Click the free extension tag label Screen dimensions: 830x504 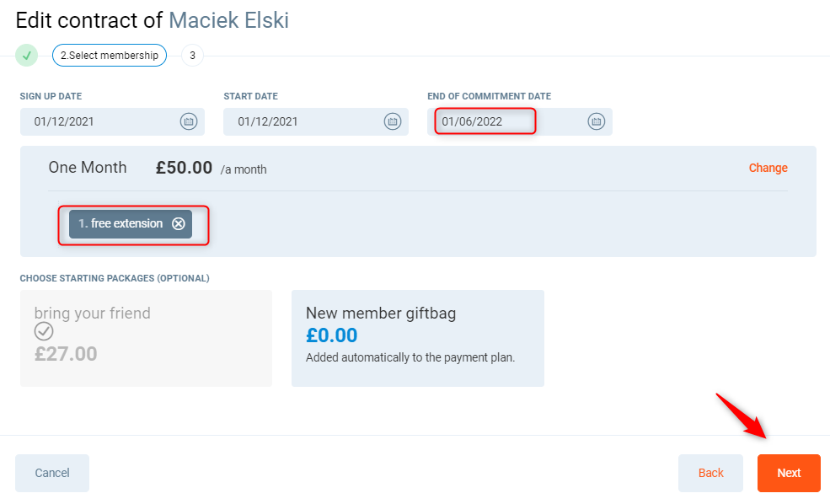120,224
